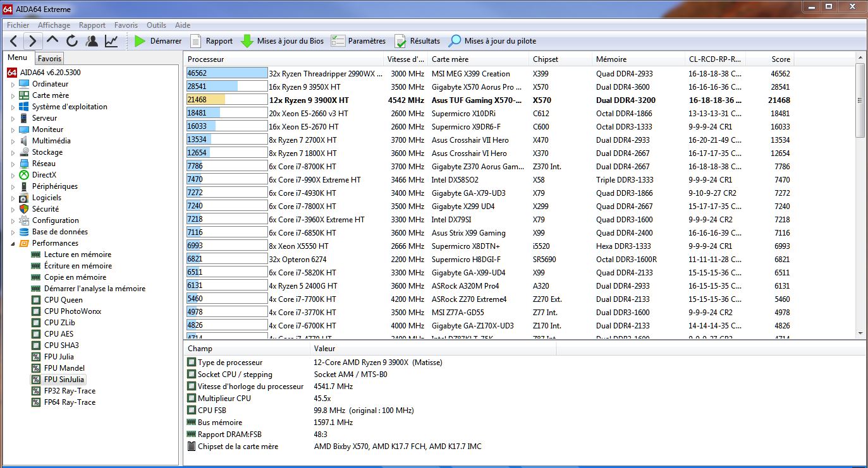
Task: Click the Champ column header
Action: [247, 349]
